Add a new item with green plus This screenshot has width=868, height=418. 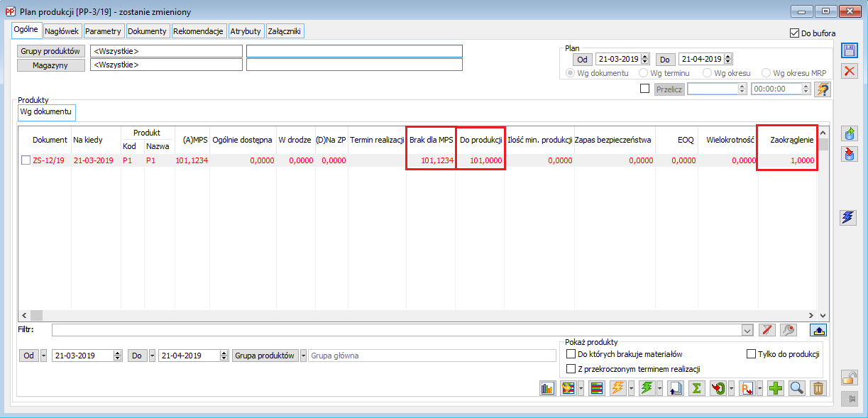pyautogui.click(x=776, y=388)
